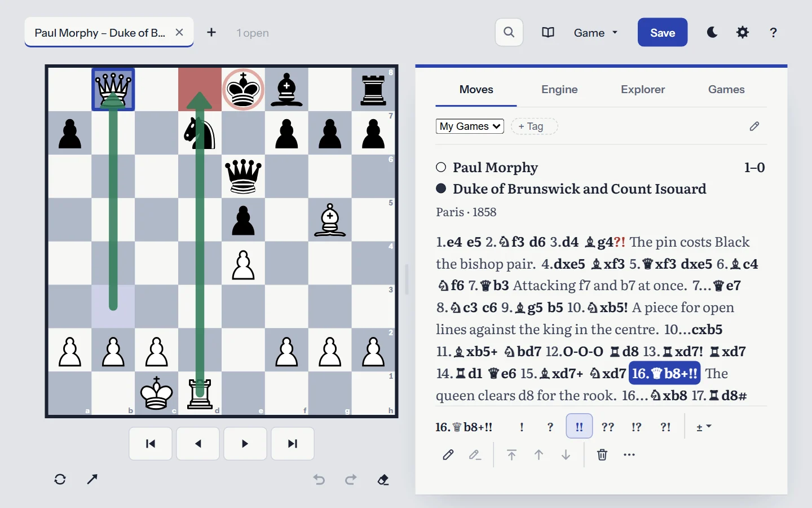Open the search magnifier
812x508 pixels.
point(509,32)
